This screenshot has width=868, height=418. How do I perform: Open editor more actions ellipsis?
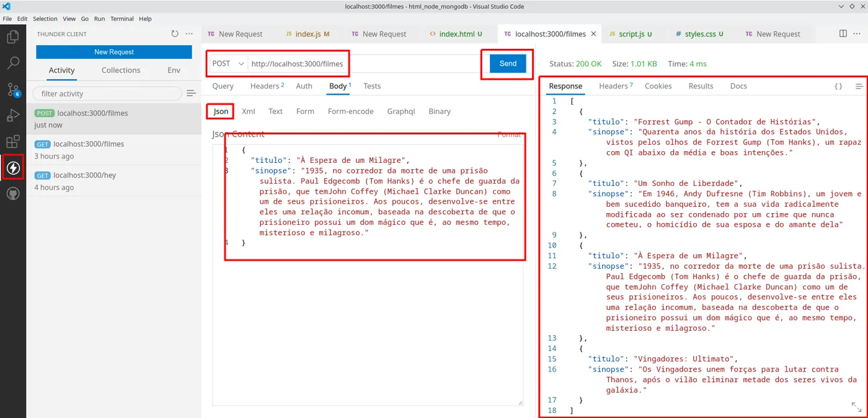coord(858,33)
